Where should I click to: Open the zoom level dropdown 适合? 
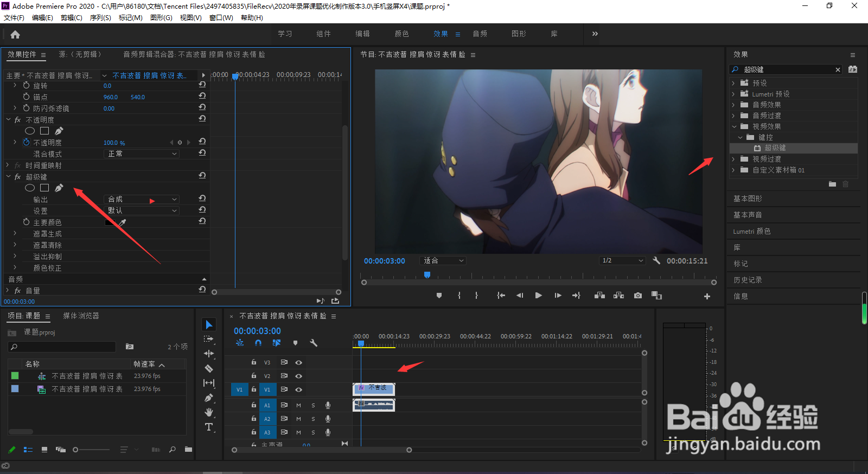443,260
